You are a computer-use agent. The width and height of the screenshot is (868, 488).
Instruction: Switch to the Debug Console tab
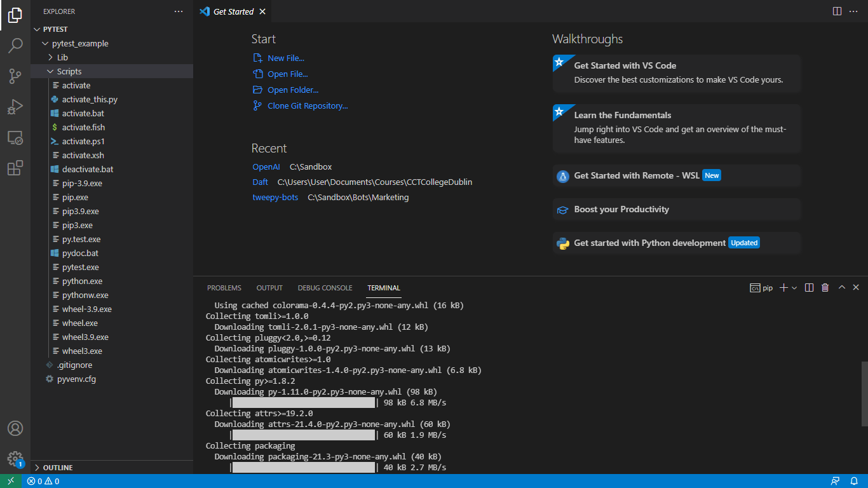(x=325, y=288)
